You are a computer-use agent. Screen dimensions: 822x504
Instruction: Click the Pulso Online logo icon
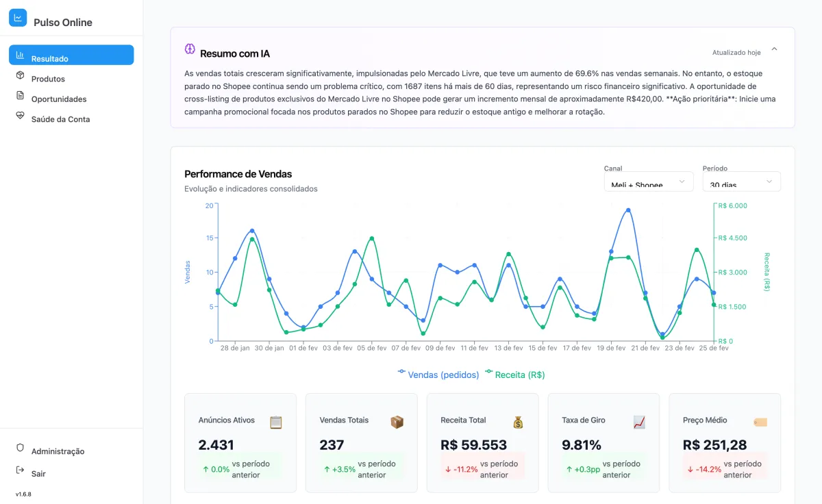(18, 18)
